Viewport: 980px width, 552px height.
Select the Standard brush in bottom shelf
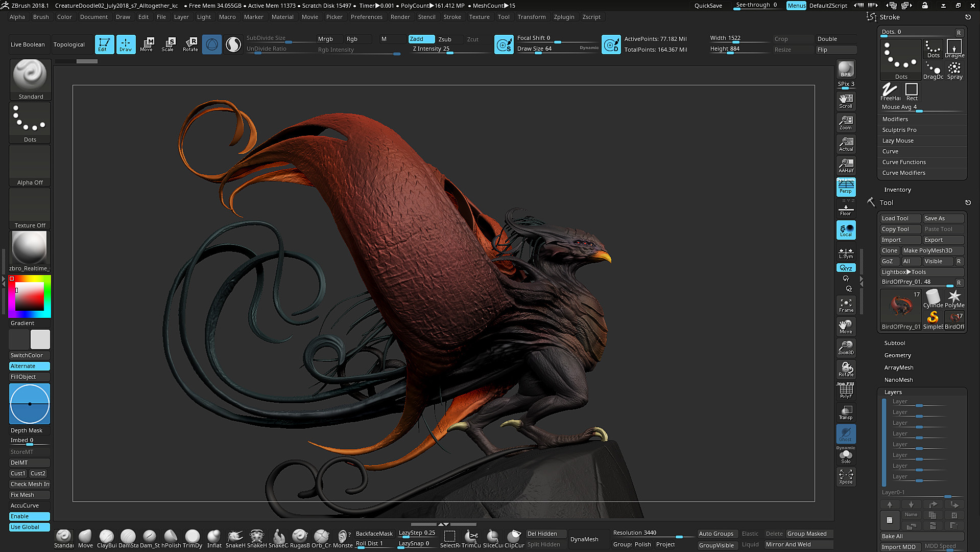coord(64,539)
